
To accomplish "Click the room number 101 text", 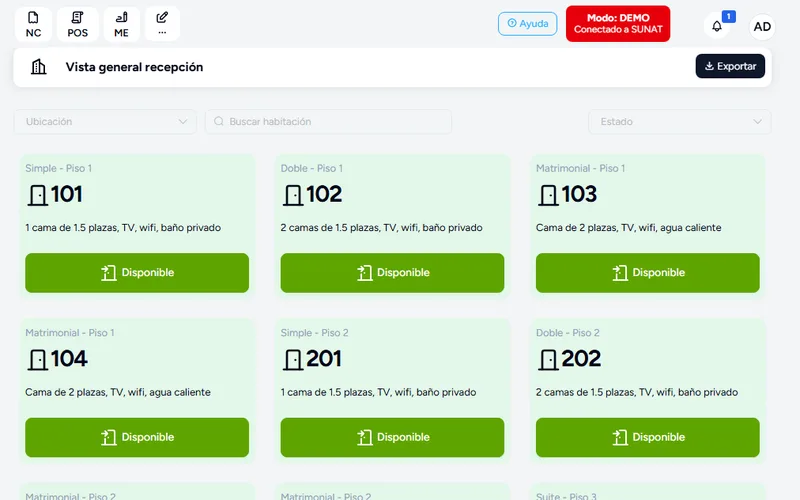I will coord(66,194).
